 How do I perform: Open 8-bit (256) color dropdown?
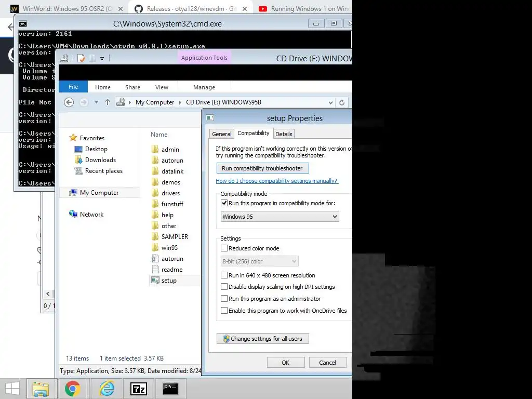(x=259, y=261)
